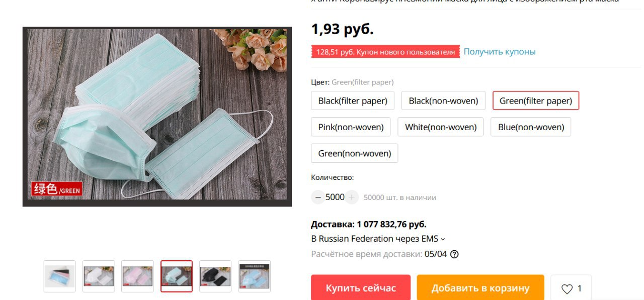Choose the Green(filter paper) variant
The width and height of the screenshot is (644, 300).
(536, 101)
